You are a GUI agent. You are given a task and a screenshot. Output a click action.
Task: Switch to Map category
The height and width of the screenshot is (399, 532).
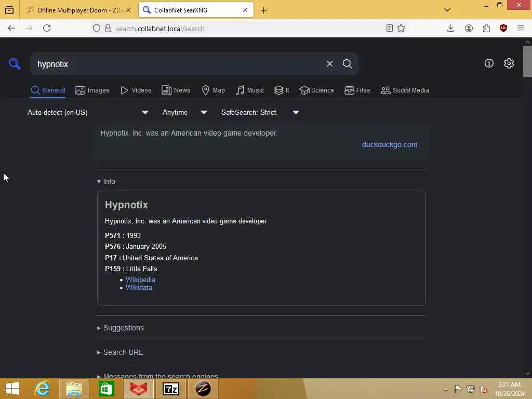click(x=213, y=90)
